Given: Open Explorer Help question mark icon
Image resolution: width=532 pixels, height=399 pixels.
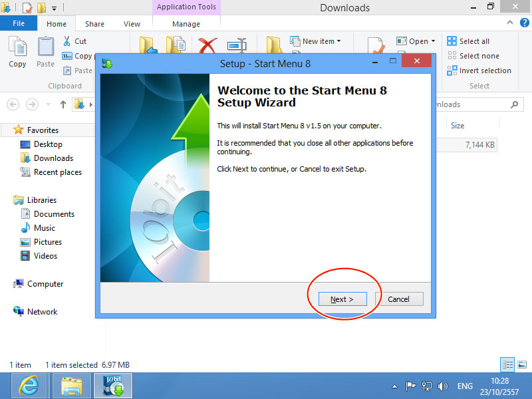Looking at the screenshot, I should (524, 23).
